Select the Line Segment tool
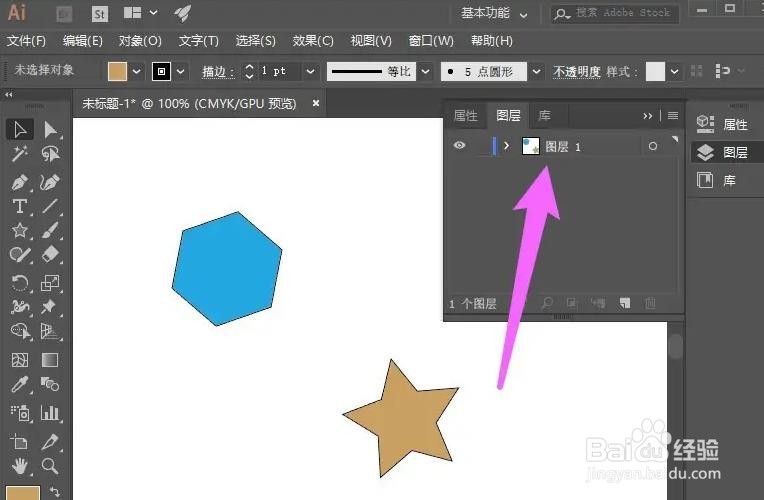This screenshot has width=764, height=500. point(50,206)
